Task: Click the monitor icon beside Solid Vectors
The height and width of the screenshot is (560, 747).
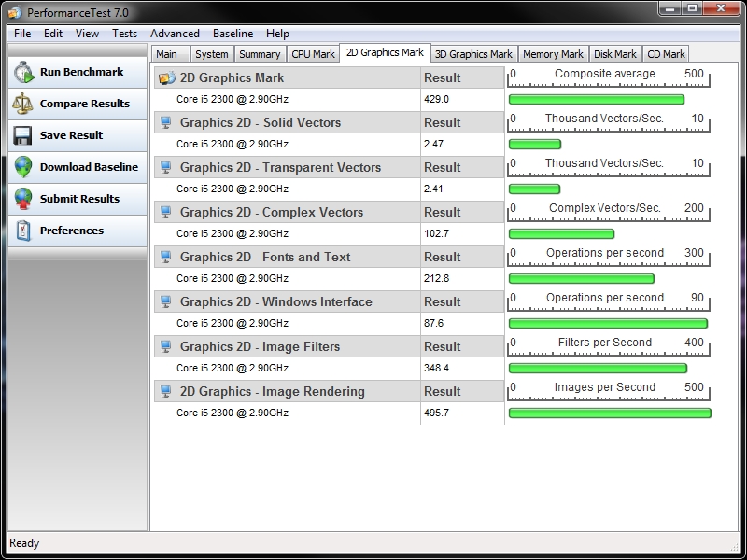Action: (166, 122)
